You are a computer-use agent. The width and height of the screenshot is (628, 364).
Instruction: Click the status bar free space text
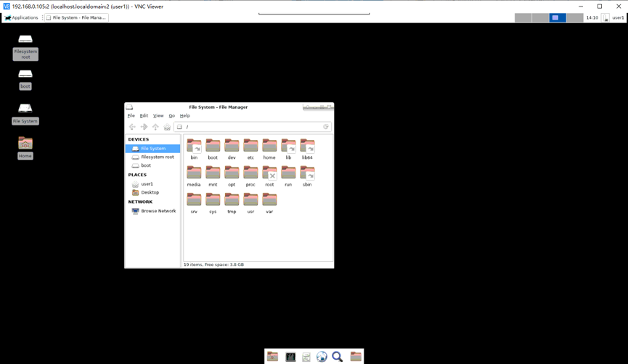click(213, 265)
